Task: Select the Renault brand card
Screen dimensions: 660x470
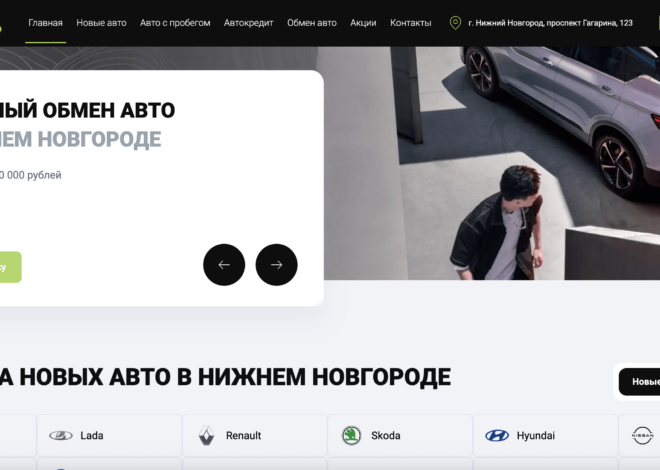Action: click(255, 435)
